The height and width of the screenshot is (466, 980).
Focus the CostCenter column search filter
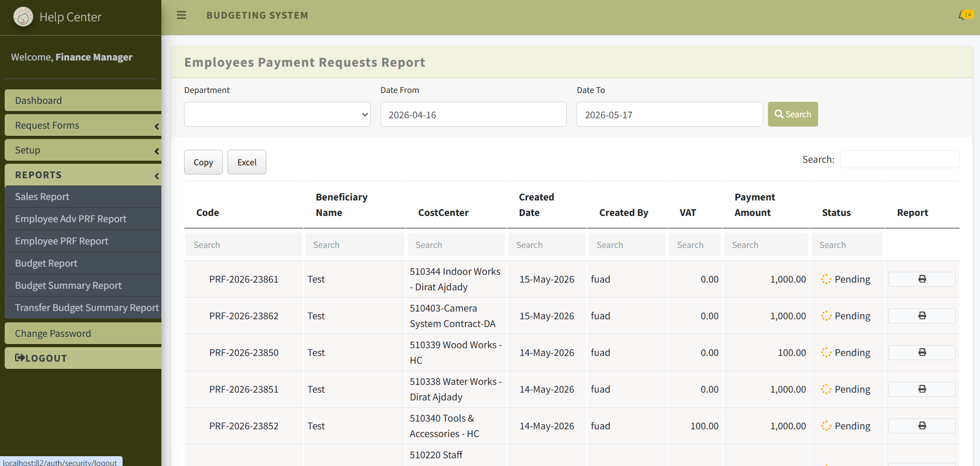[456, 244]
